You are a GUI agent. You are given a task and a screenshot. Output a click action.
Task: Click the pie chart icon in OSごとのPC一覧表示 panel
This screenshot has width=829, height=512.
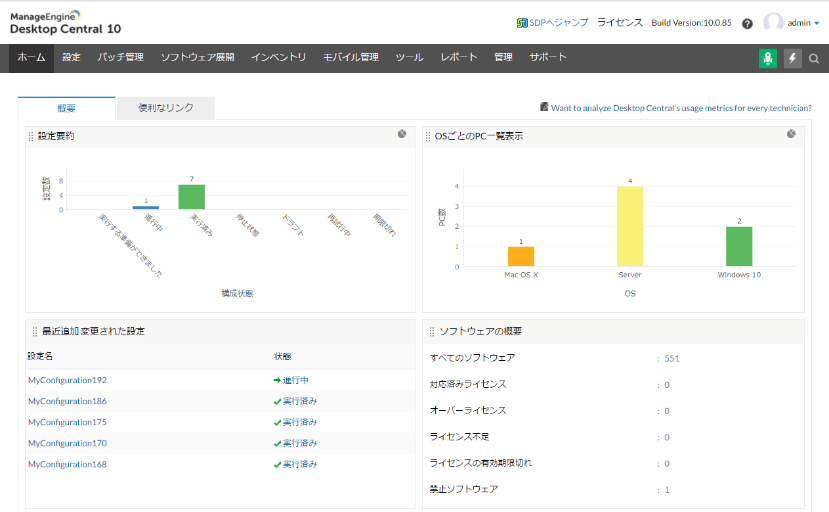pyautogui.click(x=791, y=134)
